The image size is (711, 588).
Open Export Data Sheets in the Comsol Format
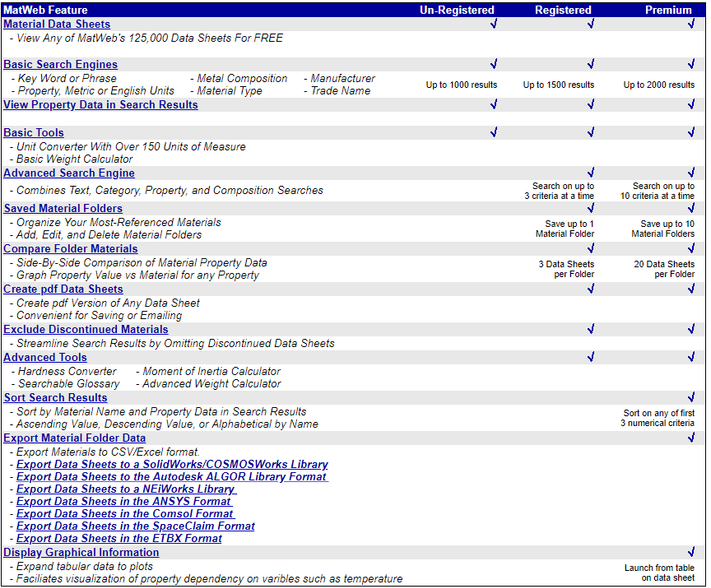[126, 514]
